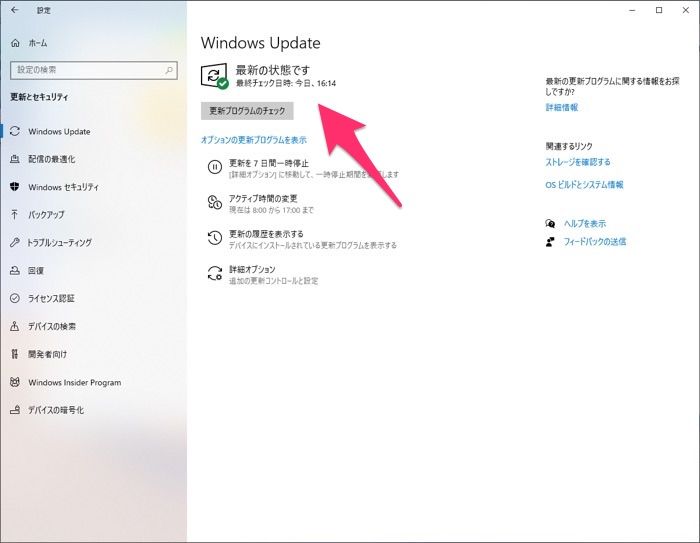Click the 配信の最適化 icon
Viewport: 700px width, 543px height.
coord(15,159)
